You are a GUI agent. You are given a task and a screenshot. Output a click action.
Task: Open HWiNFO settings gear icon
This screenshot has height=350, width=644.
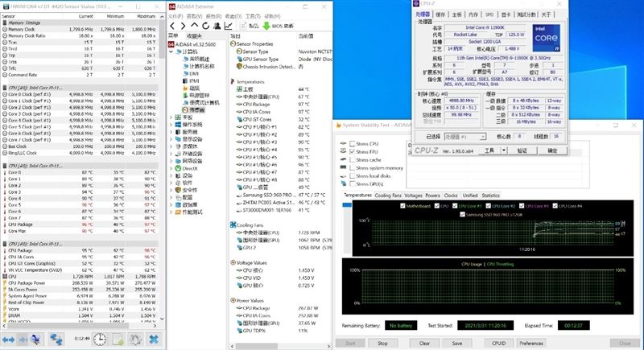click(135, 340)
